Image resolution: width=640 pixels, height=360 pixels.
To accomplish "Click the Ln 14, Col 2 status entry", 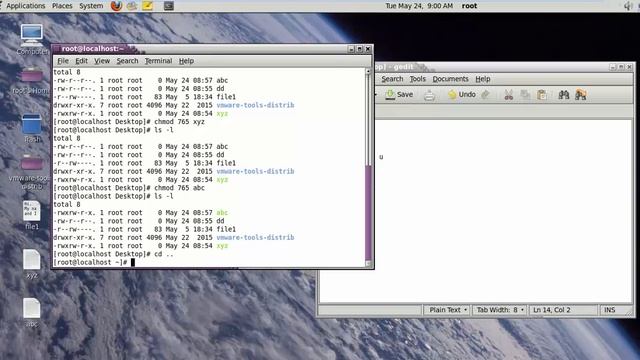I will (x=552, y=310).
